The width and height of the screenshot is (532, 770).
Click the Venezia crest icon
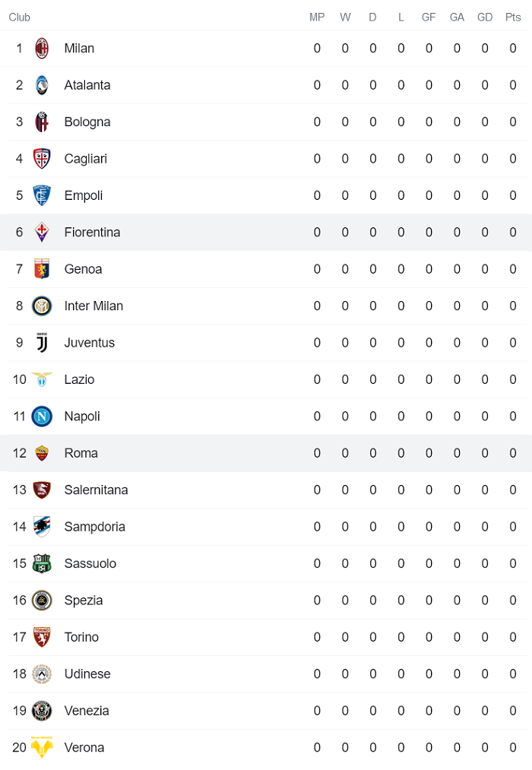tap(43, 710)
